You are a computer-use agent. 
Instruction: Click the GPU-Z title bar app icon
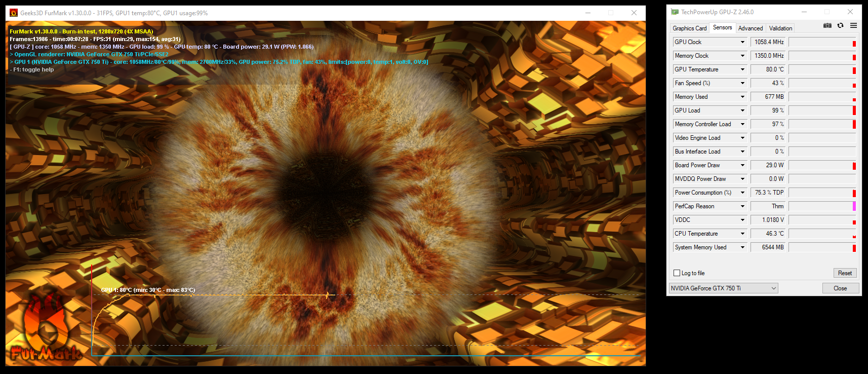tap(675, 12)
